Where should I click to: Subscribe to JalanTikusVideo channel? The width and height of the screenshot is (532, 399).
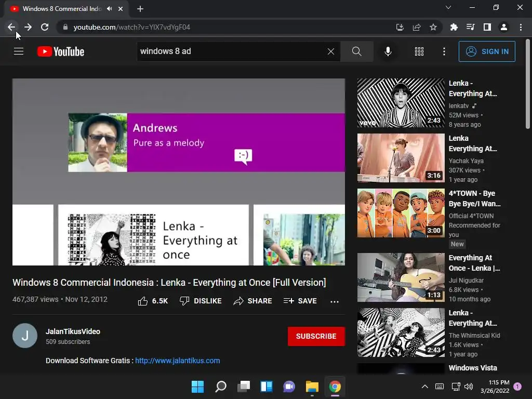click(316, 336)
